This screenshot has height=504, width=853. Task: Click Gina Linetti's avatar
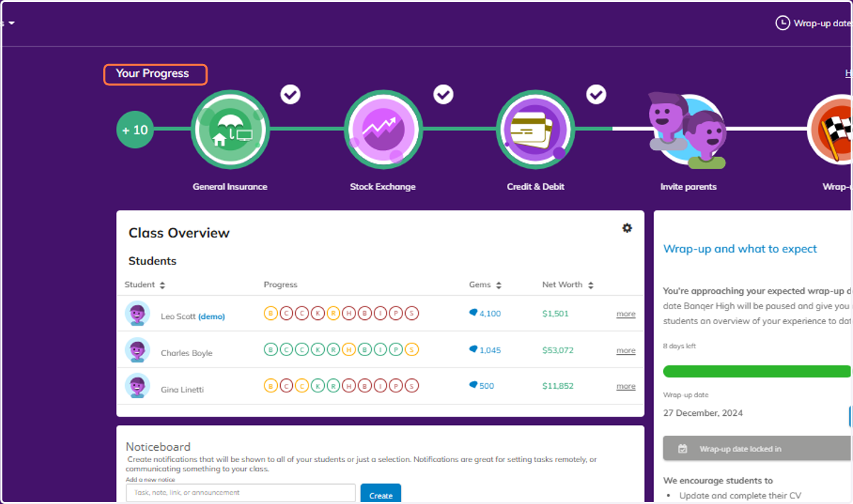[x=137, y=386]
